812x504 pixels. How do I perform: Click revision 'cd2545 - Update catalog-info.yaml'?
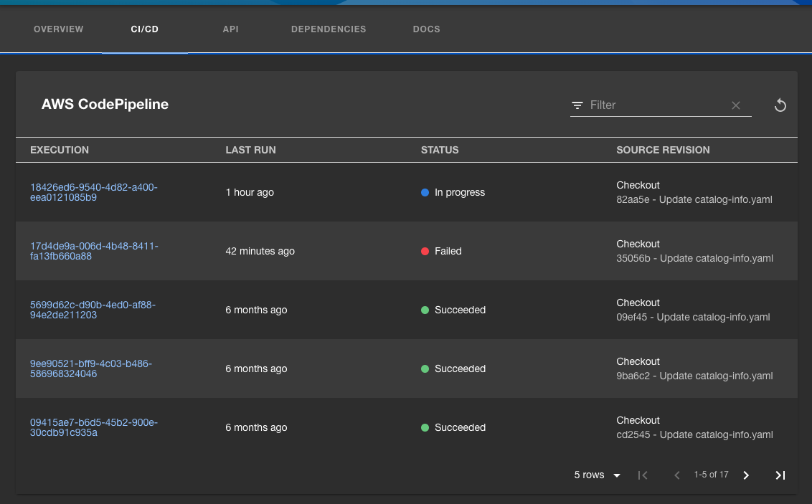[694, 434]
